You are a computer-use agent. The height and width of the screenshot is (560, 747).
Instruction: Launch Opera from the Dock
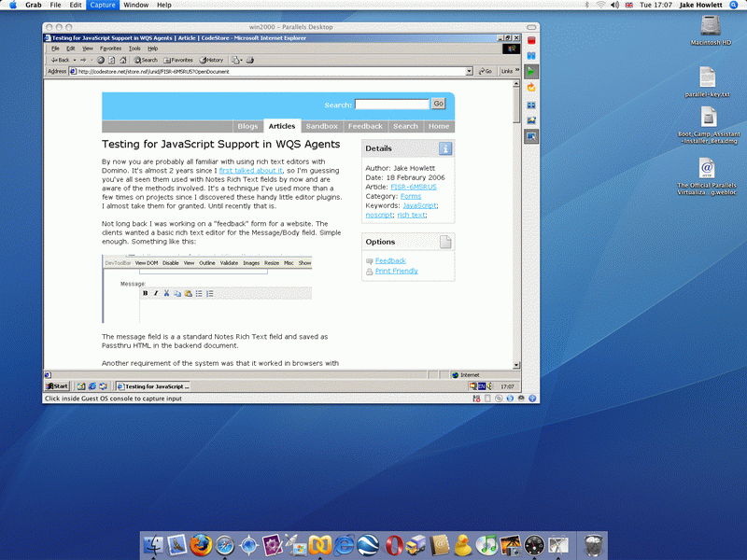pos(394,544)
